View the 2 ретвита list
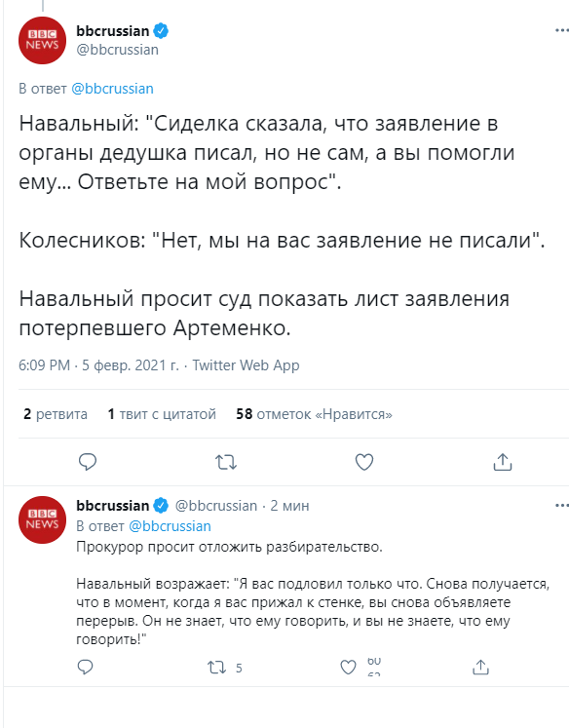Screen dimensions: 569x728 56,413
